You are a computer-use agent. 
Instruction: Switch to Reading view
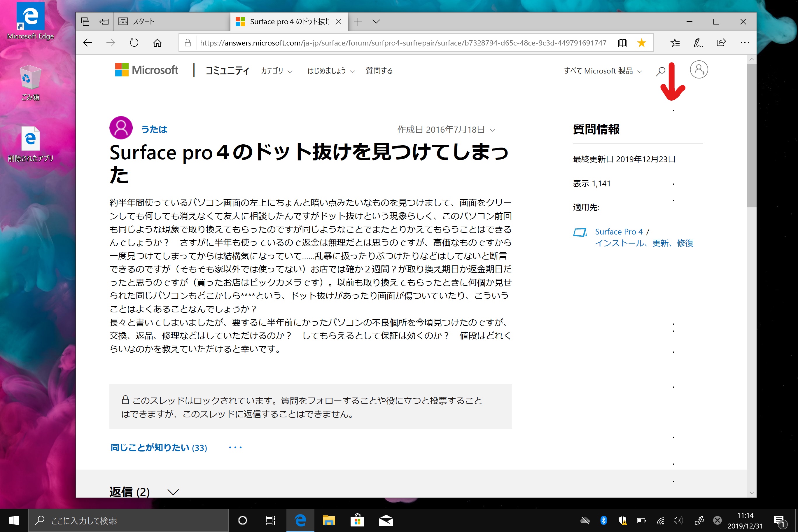pyautogui.click(x=622, y=43)
